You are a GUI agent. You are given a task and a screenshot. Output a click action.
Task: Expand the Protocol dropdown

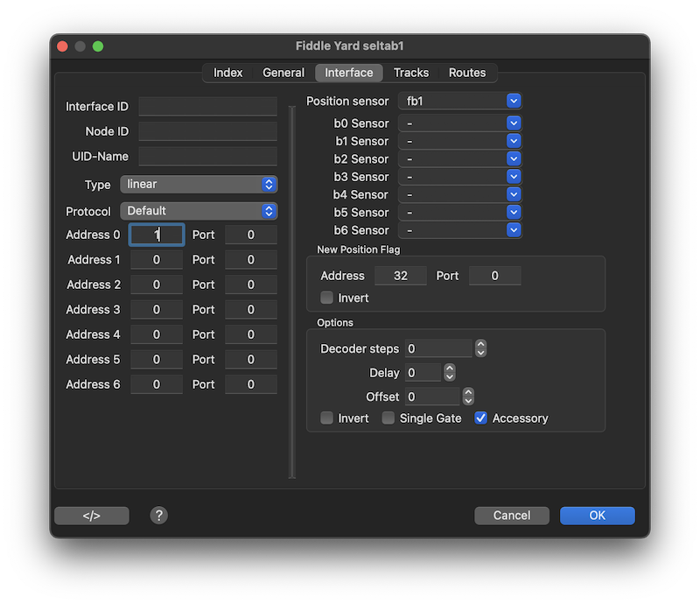click(198, 211)
